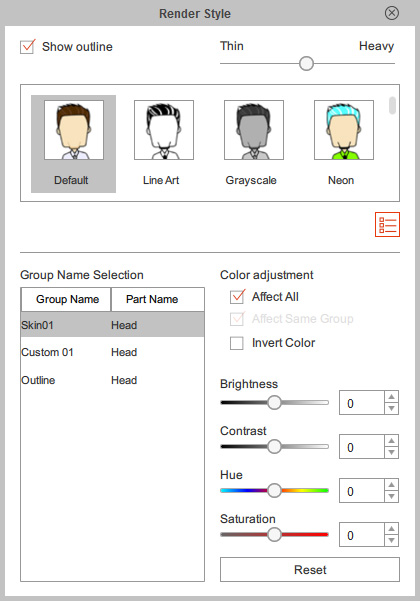Toggle the Show outline checkbox
Viewport: 420px width, 601px height.
tap(28, 47)
